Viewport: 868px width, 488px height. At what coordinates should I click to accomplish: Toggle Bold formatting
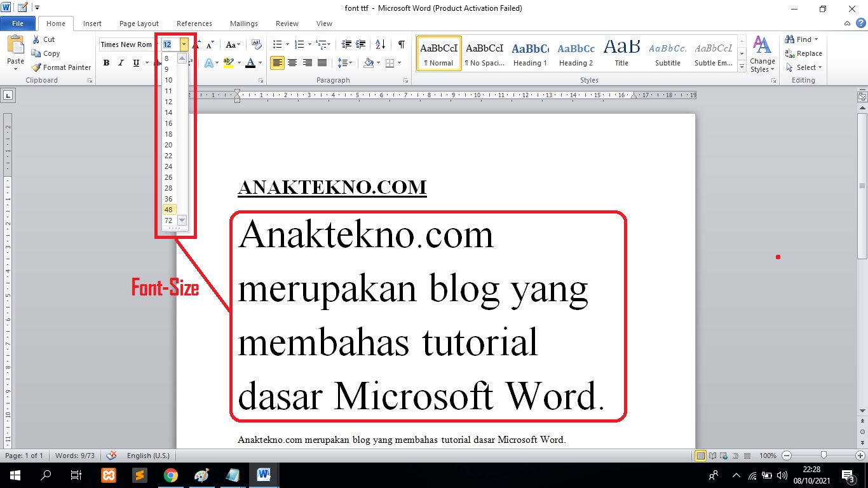(x=106, y=63)
